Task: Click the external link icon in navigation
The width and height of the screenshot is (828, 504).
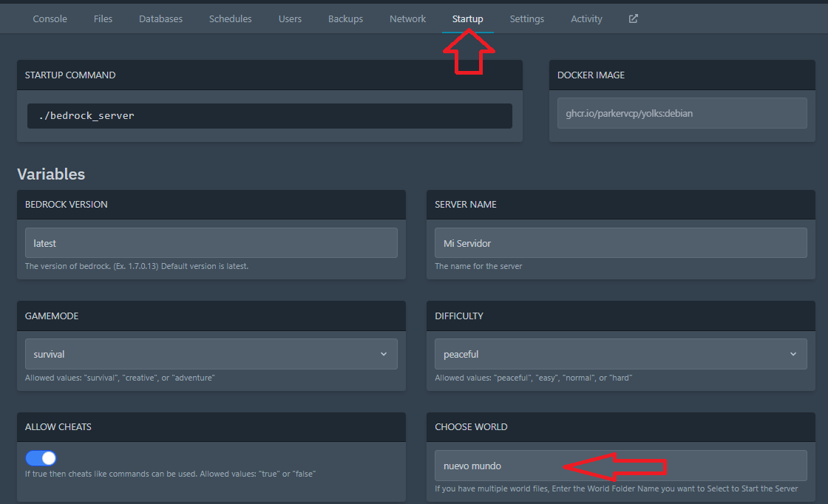Action: (x=633, y=18)
